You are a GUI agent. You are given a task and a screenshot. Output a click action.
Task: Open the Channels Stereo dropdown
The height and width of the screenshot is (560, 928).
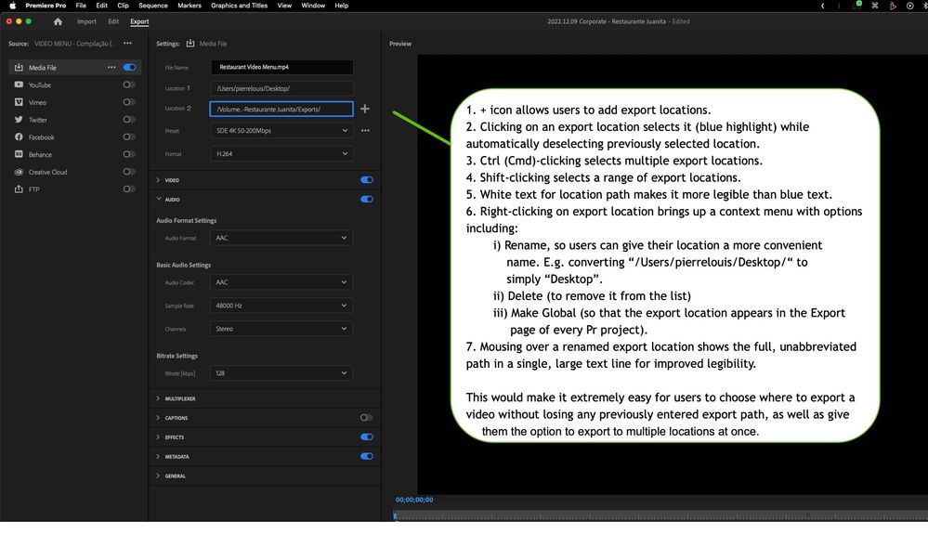tap(281, 329)
